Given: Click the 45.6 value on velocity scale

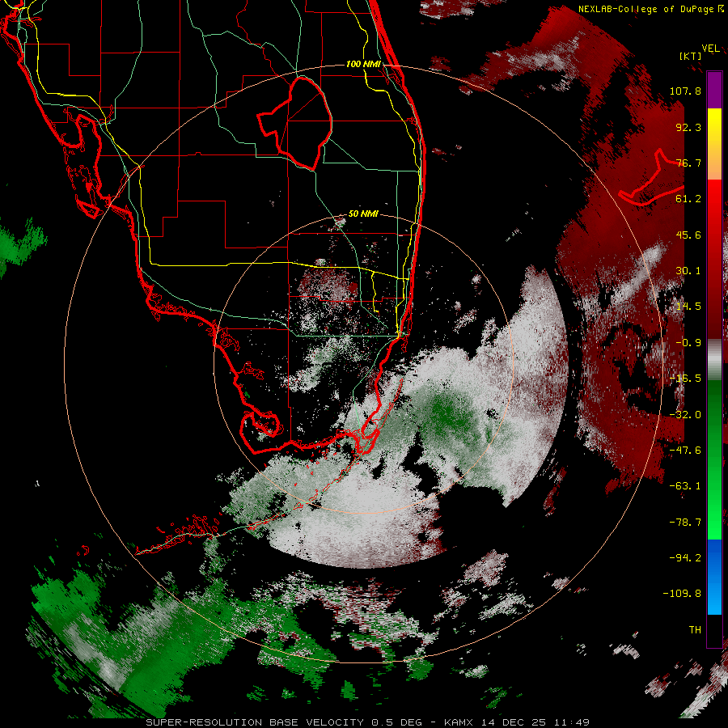Looking at the screenshot, I should pyautogui.click(x=688, y=235).
